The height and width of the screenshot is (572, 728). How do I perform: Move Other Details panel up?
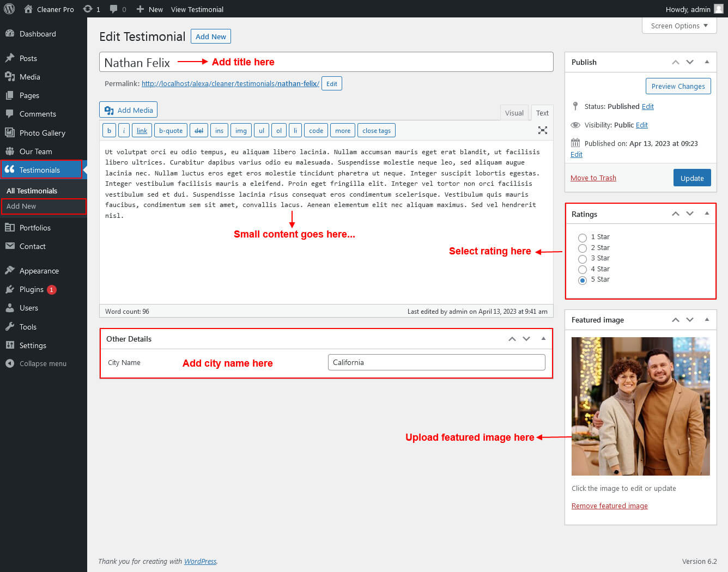[x=512, y=339]
